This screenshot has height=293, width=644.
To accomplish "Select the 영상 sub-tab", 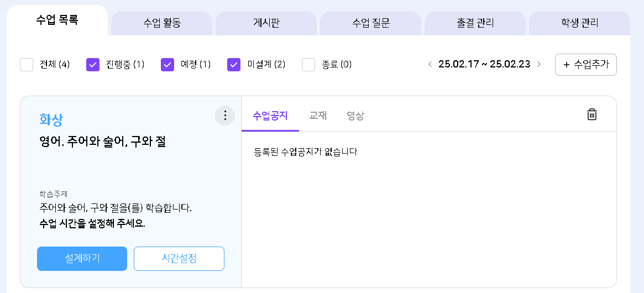I will click(355, 116).
